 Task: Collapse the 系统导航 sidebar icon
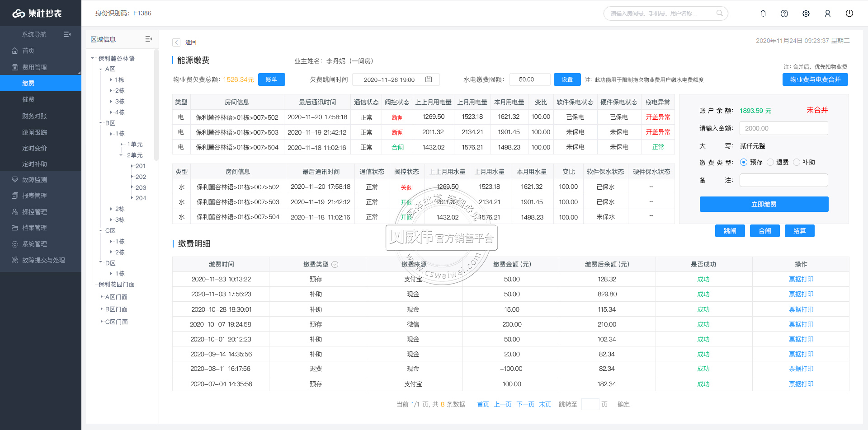67,34
